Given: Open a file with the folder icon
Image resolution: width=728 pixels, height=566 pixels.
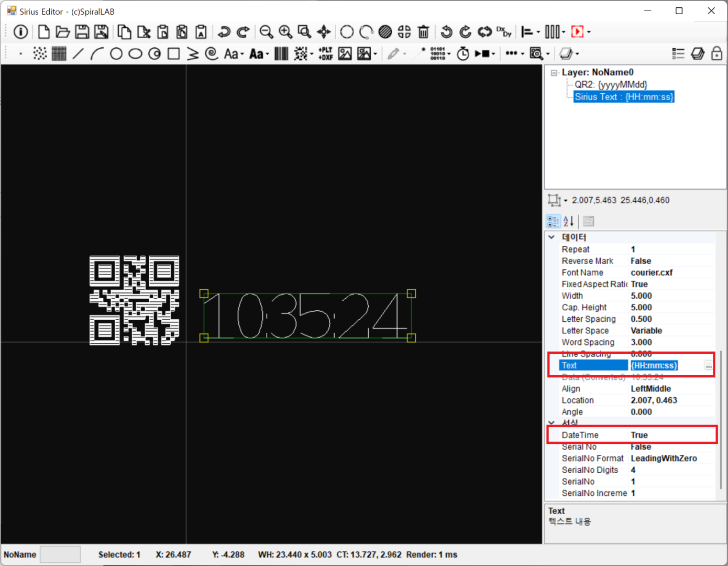Looking at the screenshot, I should (63, 32).
